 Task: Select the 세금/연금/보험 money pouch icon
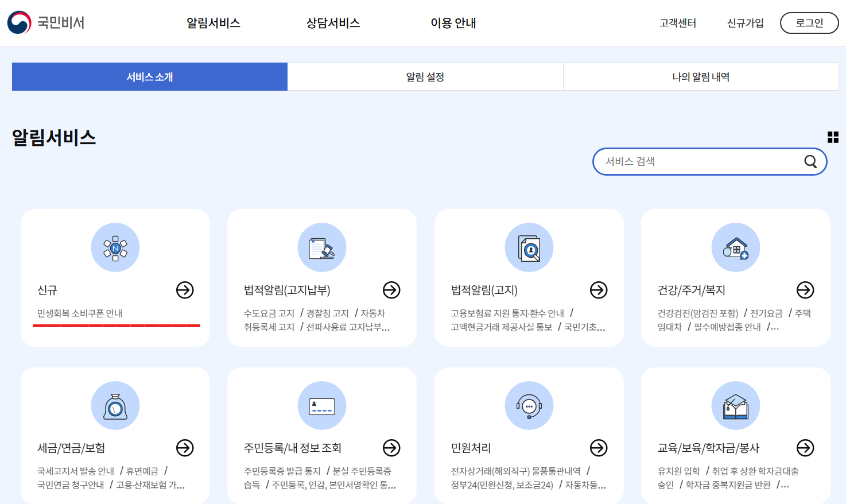coord(115,405)
